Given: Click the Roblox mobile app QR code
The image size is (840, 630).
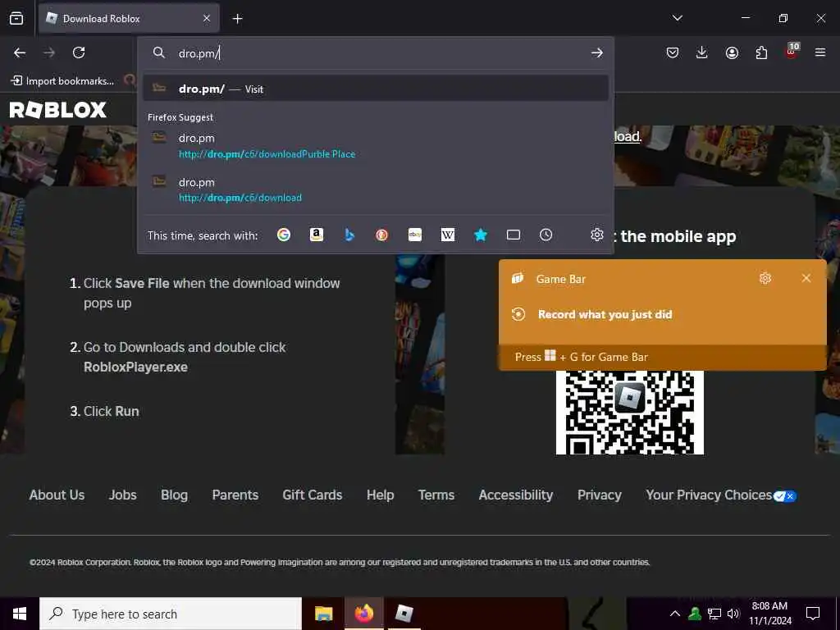Looking at the screenshot, I should click(629, 413).
